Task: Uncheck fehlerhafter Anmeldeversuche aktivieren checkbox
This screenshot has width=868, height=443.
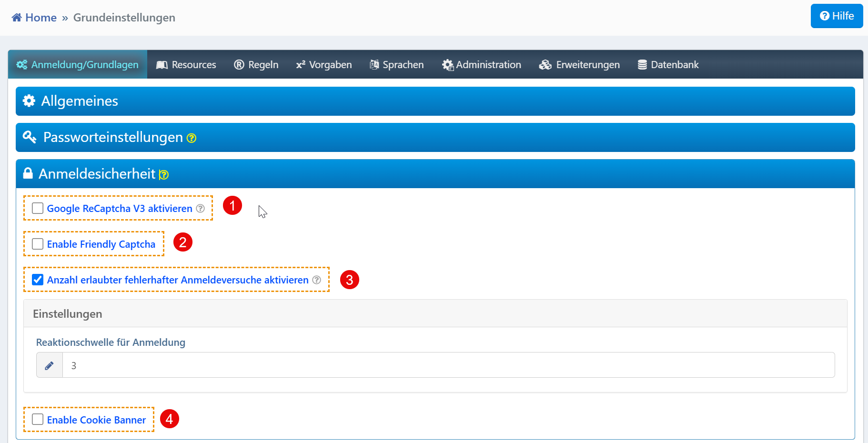Action: pyautogui.click(x=38, y=280)
